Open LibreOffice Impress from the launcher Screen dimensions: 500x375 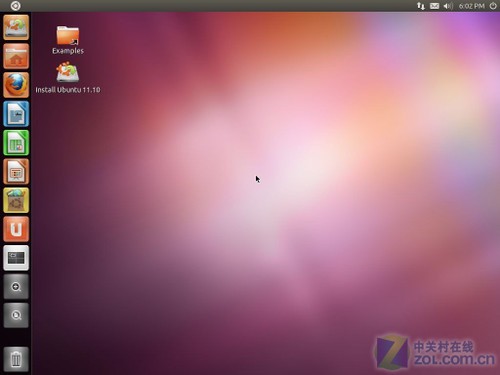(x=16, y=172)
